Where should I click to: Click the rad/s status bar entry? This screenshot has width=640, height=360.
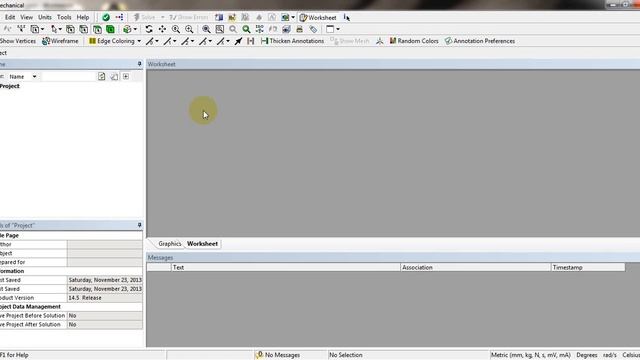point(610,355)
